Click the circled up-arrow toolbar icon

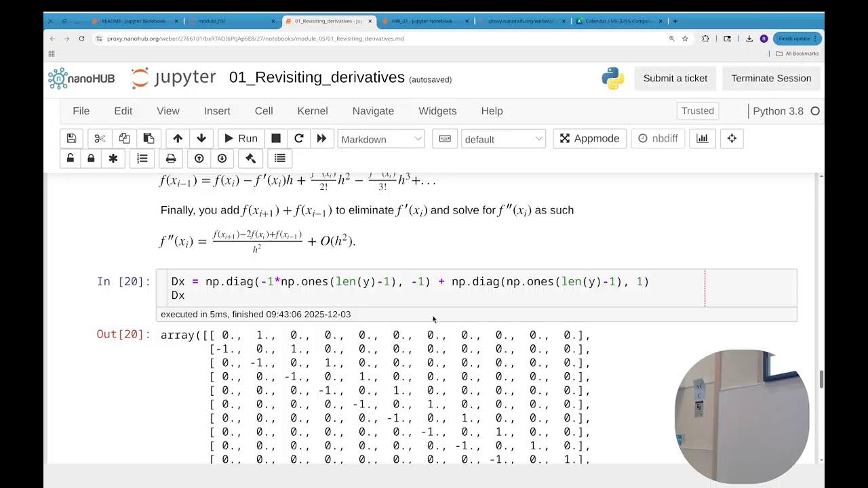tap(199, 158)
